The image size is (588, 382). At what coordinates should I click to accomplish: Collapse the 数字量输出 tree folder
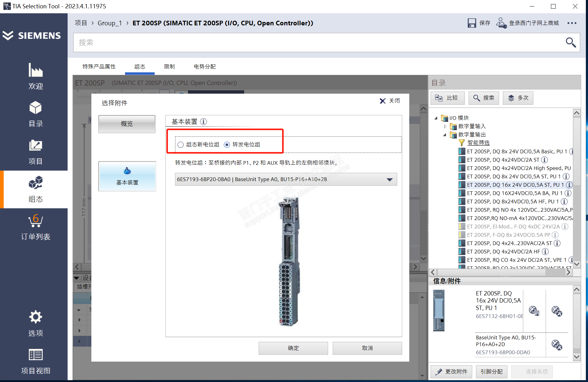tap(445, 135)
